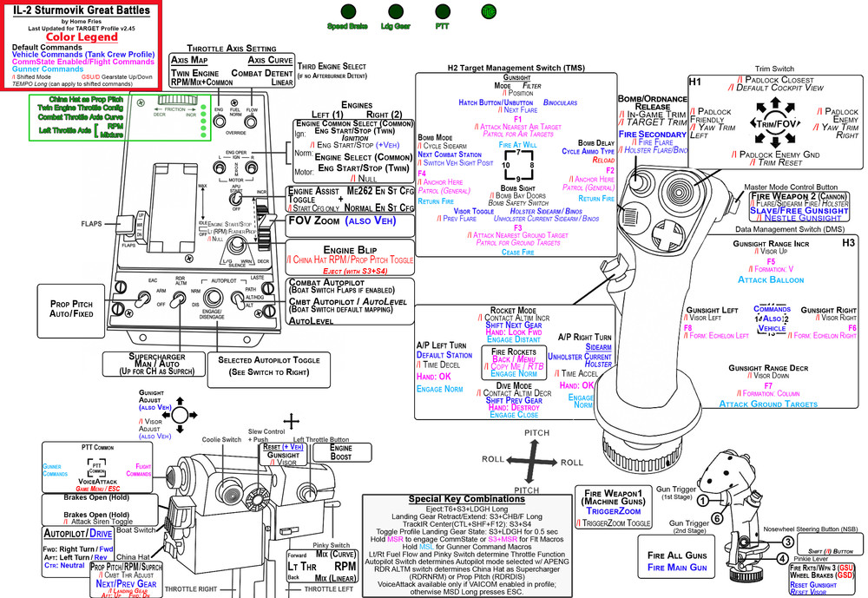Click the PTT green indicator light
Viewport: 868px width, 598px height.
click(443, 11)
